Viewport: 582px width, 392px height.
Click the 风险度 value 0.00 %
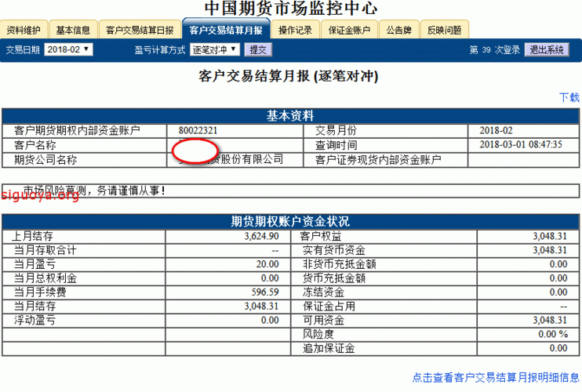click(x=553, y=334)
